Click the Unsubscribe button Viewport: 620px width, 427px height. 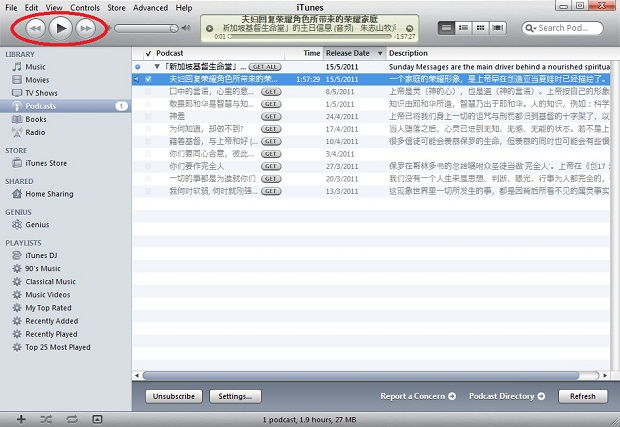click(174, 396)
